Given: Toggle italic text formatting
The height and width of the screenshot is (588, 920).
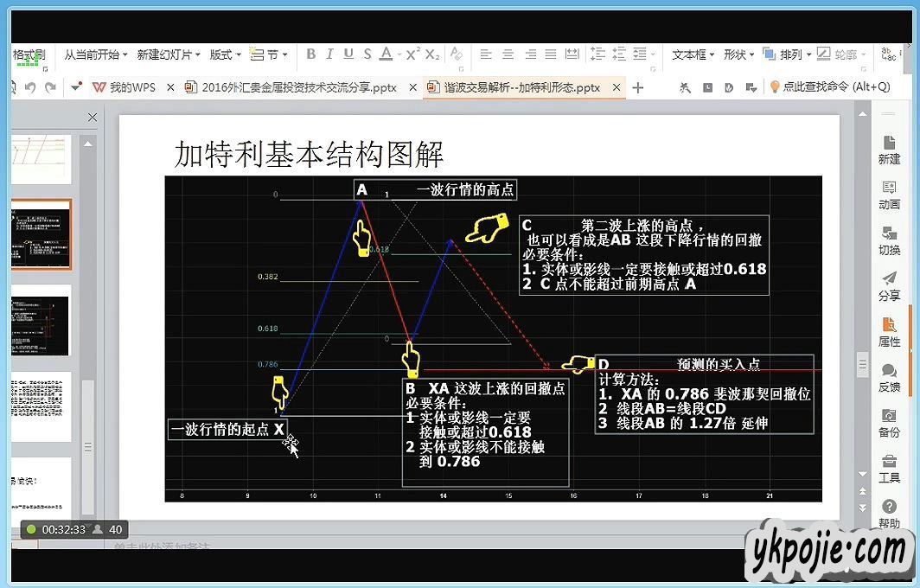Looking at the screenshot, I should tap(329, 54).
